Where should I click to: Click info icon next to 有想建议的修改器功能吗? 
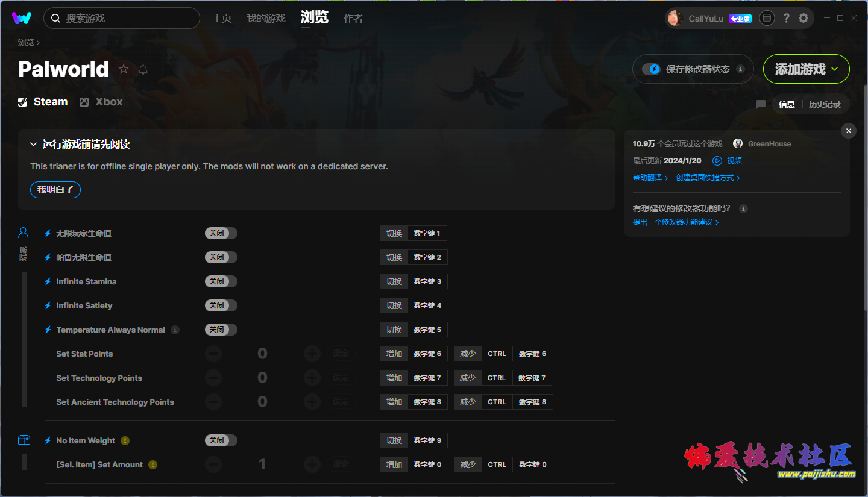[744, 208]
